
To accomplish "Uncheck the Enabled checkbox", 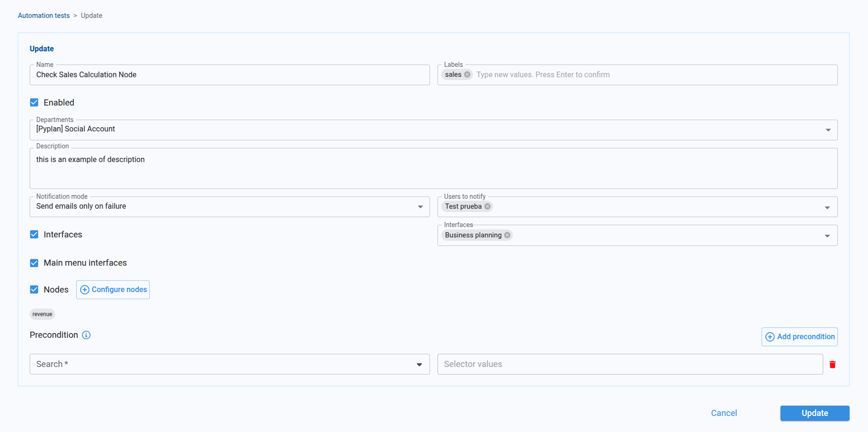I will point(34,103).
